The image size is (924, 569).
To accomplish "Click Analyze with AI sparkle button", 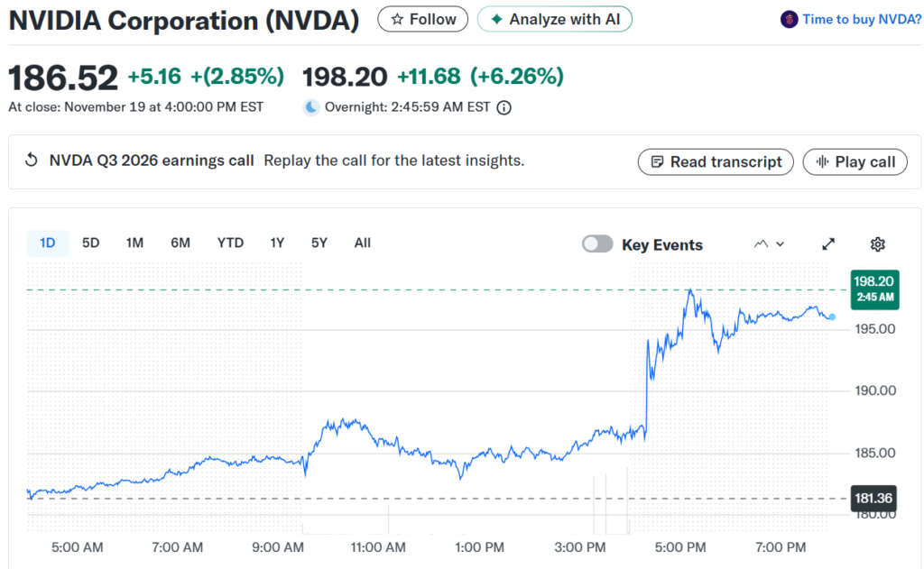I will (555, 19).
